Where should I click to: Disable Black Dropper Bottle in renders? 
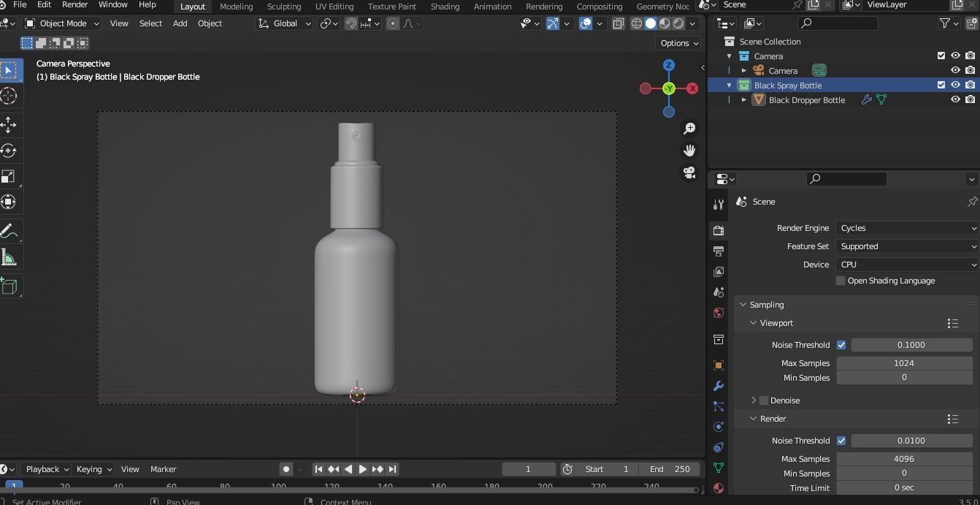(x=970, y=99)
